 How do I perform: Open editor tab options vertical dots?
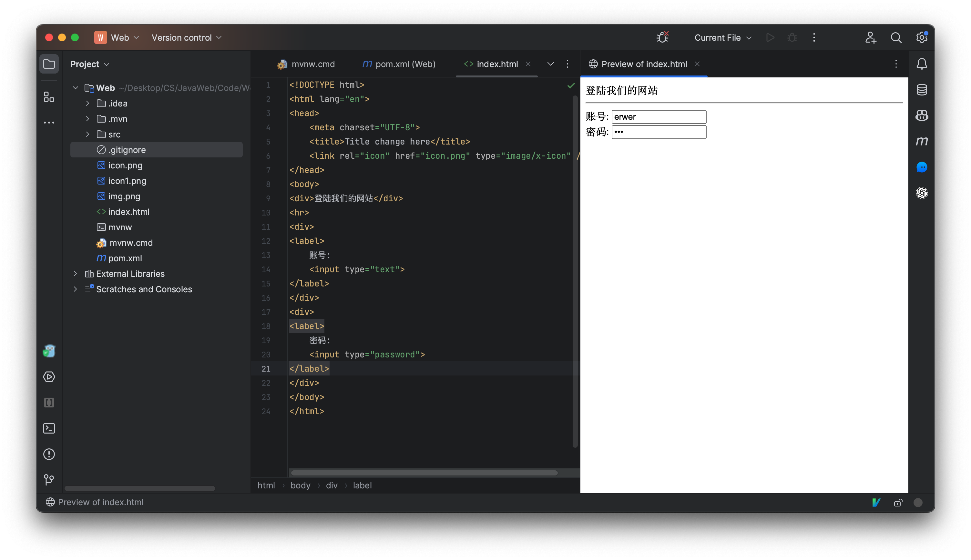567,64
